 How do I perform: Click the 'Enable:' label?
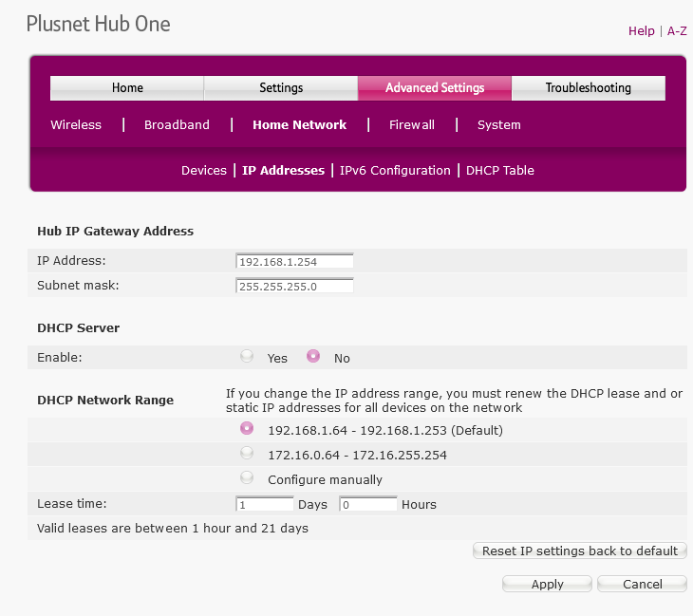(59, 358)
